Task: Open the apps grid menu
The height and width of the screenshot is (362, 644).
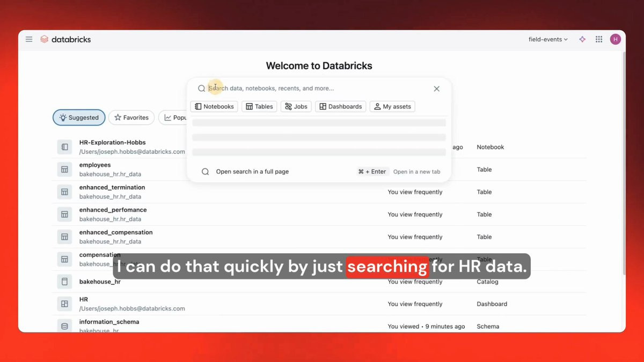Action: 599,39
